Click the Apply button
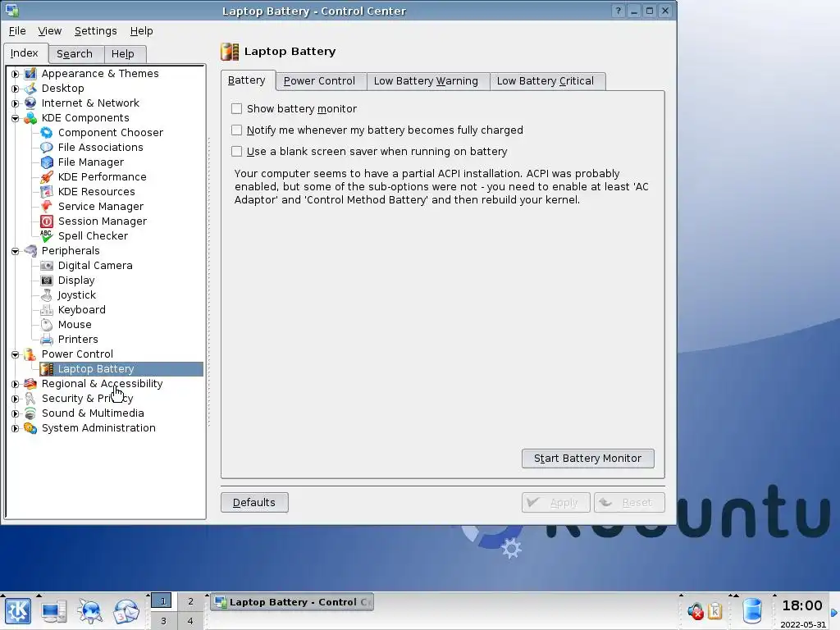The height and width of the screenshot is (630, 840). click(x=555, y=503)
